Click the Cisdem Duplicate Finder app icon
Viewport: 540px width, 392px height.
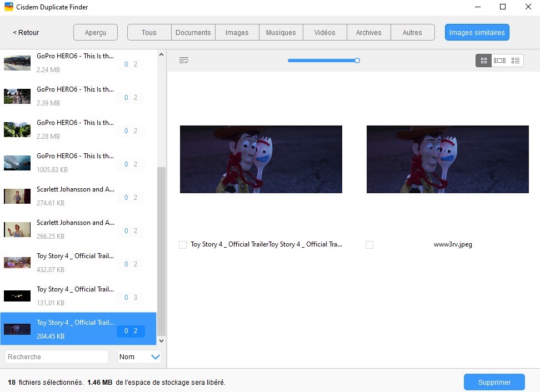point(8,7)
